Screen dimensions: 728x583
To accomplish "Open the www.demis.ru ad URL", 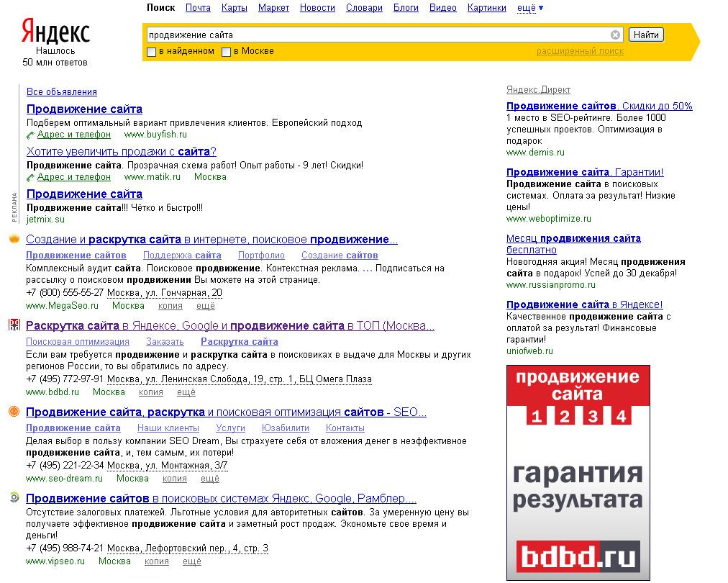I will click(535, 153).
